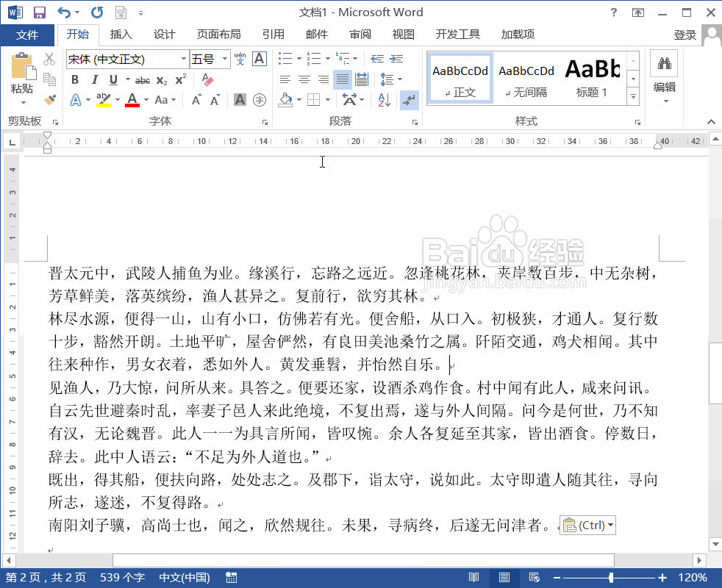The height and width of the screenshot is (588, 722).
Task: Decrease the paragraph indent
Action: tap(377, 59)
